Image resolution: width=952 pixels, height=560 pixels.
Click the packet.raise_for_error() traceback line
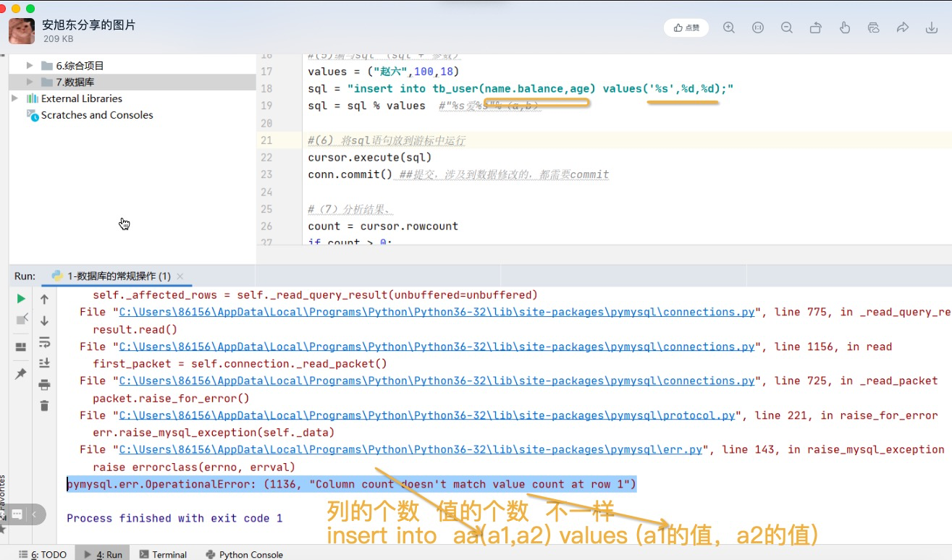point(171,399)
